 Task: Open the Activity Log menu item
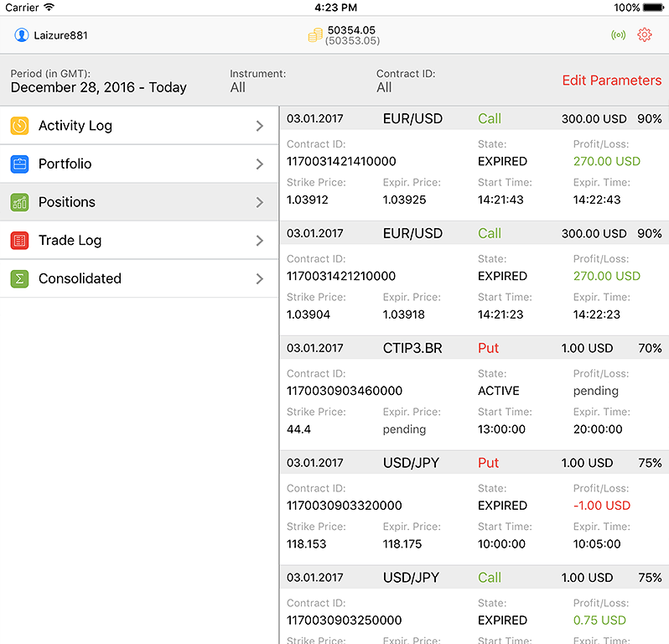click(139, 126)
